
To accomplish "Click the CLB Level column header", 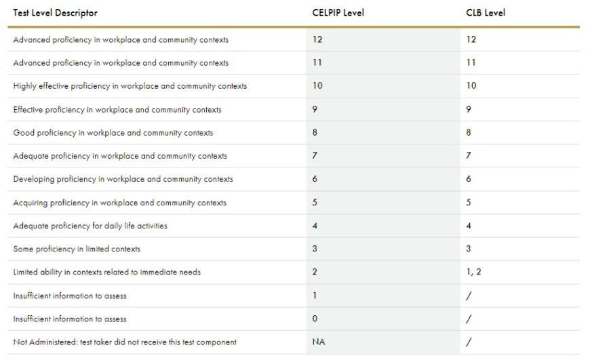I will tap(486, 13).
